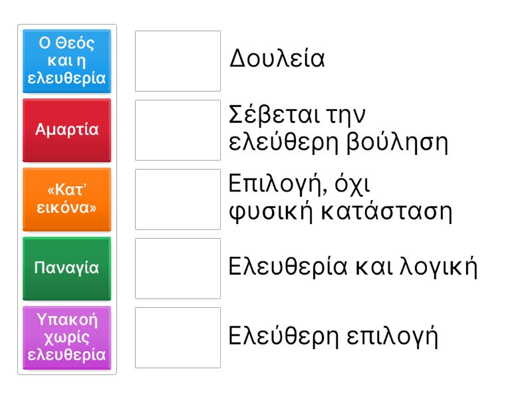Image resolution: width=532 pixels, height=399 pixels.
Task: Click the bottom empty answer box
Action: (x=178, y=338)
